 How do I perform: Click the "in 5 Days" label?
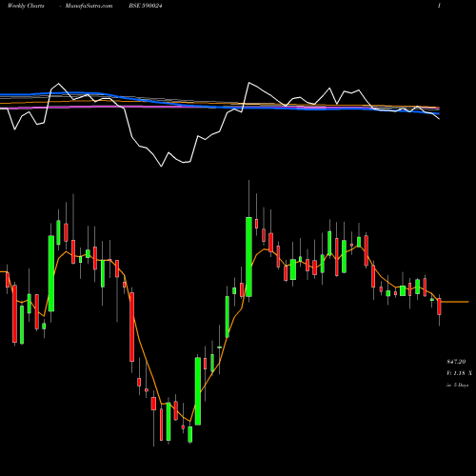click(457, 385)
